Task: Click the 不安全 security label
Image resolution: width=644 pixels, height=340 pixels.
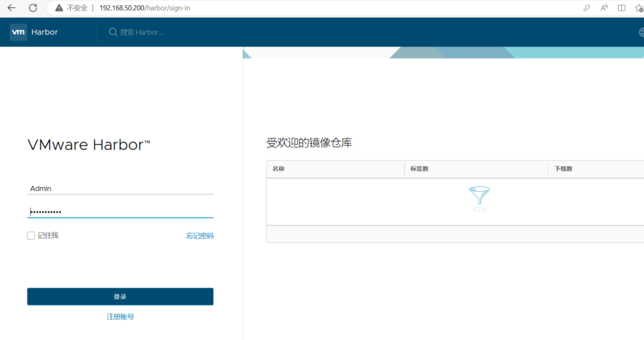Action: pyautogui.click(x=78, y=8)
